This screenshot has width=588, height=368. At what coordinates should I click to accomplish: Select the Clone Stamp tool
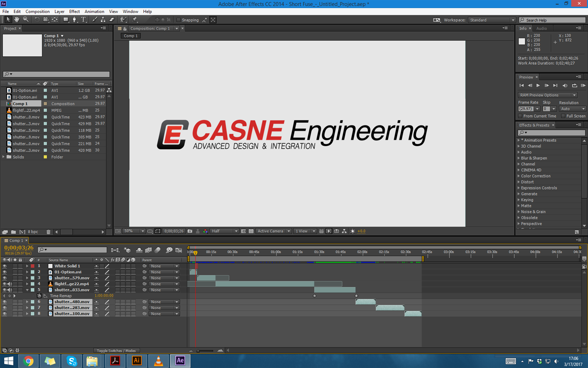tap(103, 20)
